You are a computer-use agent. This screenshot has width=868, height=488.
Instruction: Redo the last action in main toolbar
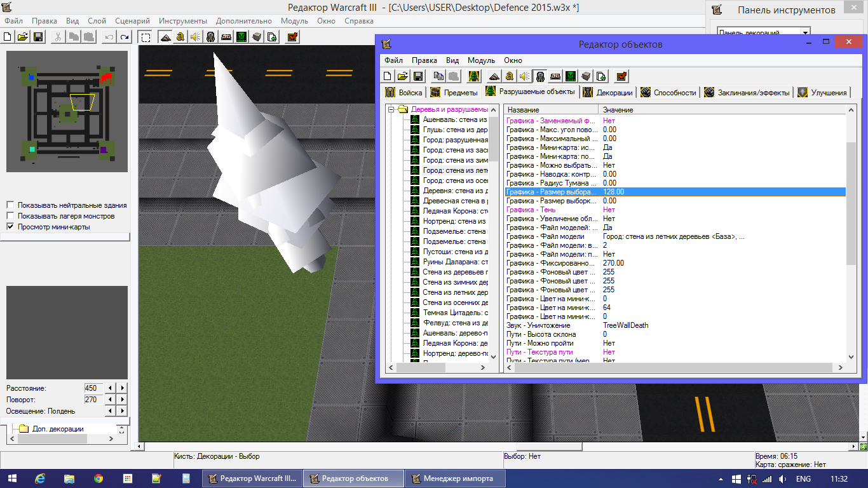point(125,37)
